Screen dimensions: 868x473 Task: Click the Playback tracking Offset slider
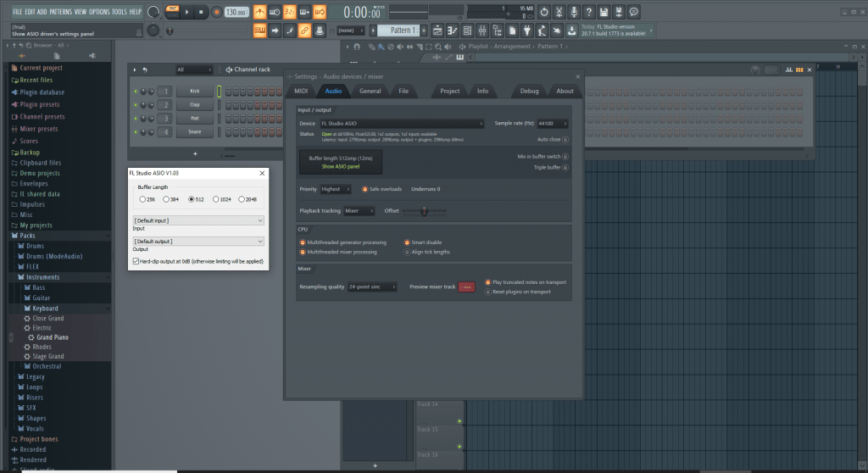coord(424,211)
